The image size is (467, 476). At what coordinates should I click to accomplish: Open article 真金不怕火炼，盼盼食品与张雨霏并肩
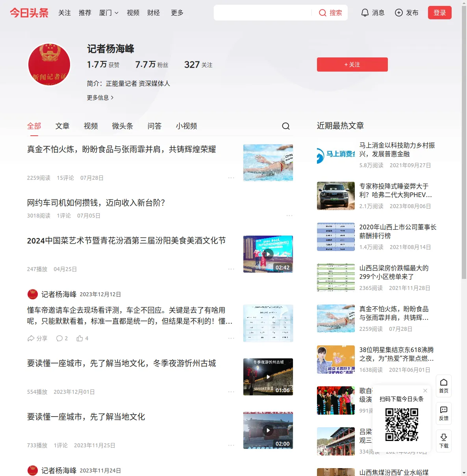[x=122, y=149]
